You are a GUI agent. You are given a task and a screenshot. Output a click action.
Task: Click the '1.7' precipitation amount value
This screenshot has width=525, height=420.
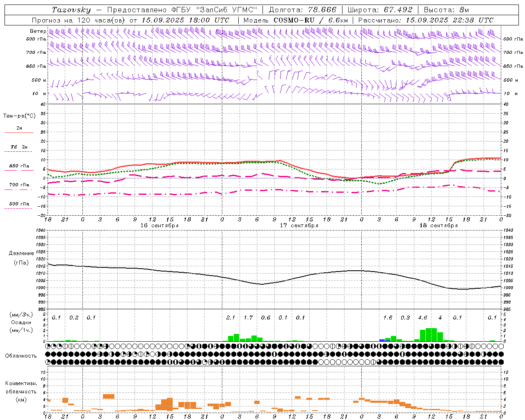[x=248, y=317]
